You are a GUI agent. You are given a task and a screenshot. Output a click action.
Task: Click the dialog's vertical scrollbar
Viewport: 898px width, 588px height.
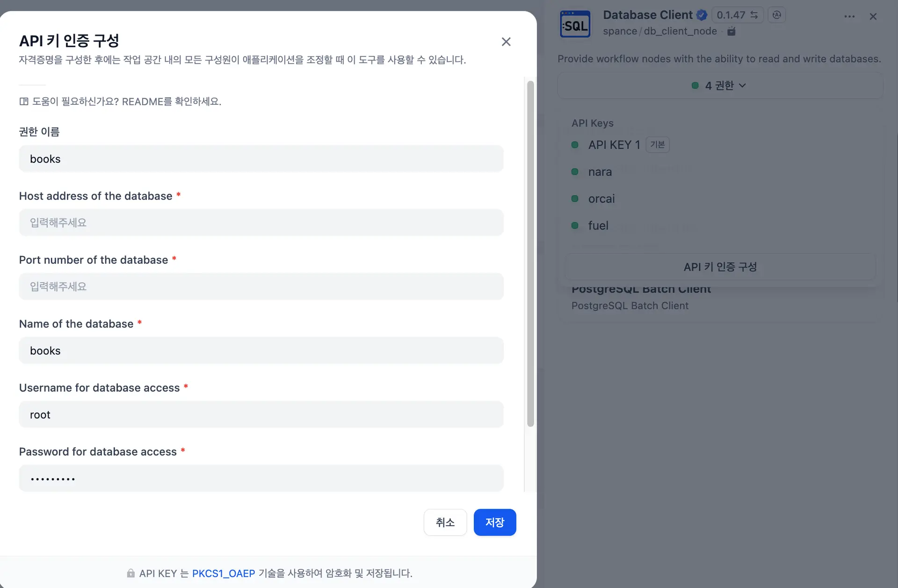click(x=530, y=254)
